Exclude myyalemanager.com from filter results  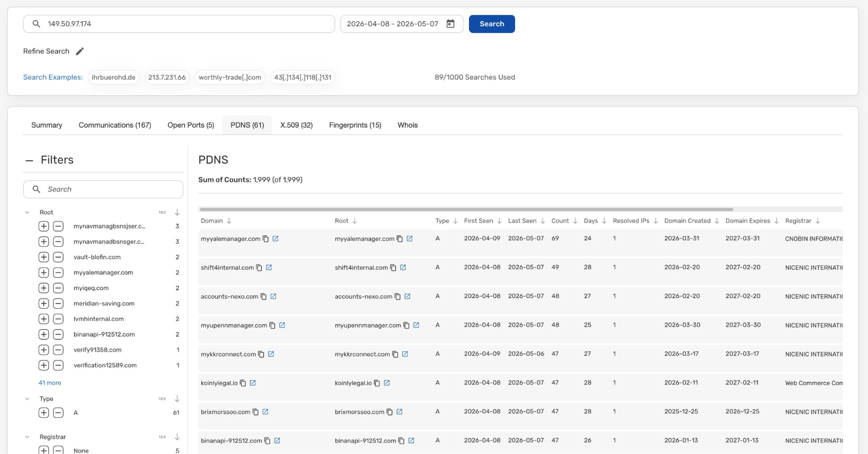58,273
